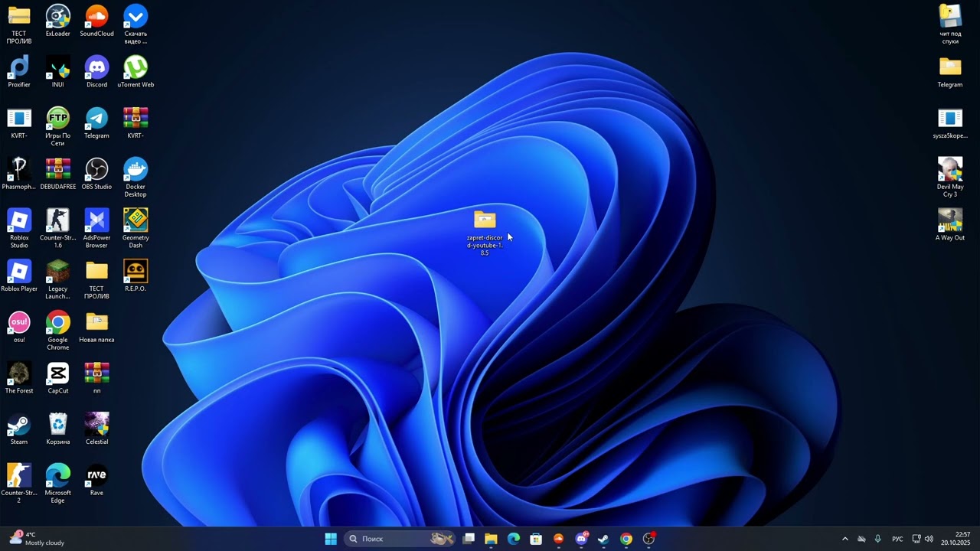980x551 pixels.
Task: Select the SoundCloud desktop shortcut
Action: (96, 21)
